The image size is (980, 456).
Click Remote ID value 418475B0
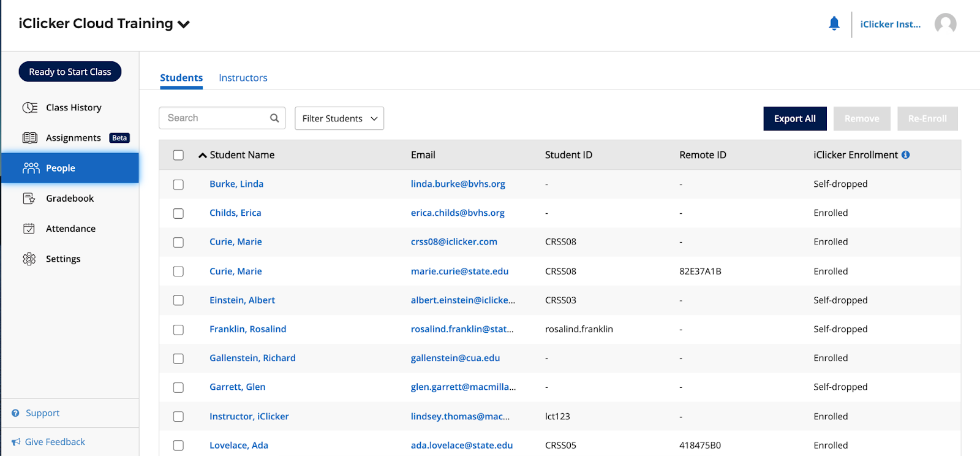click(700, 446)
